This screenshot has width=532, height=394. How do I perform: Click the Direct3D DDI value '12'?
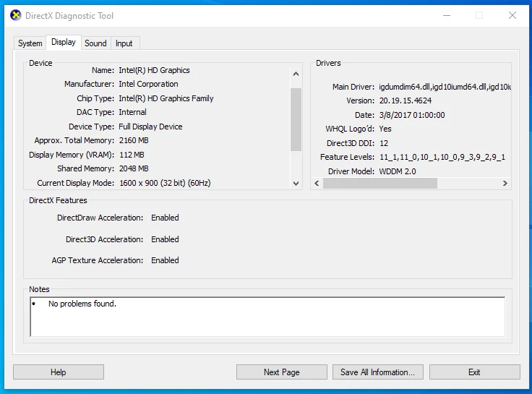coord(384,143)
